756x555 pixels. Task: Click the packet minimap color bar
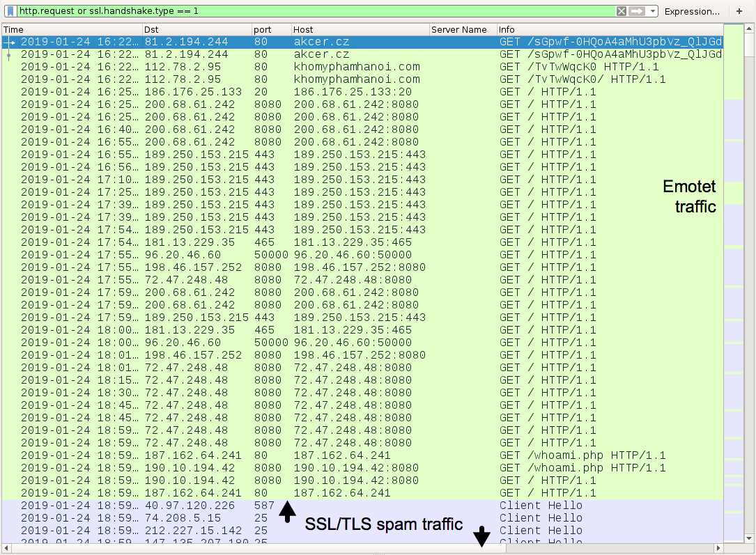tap(733, 282)
